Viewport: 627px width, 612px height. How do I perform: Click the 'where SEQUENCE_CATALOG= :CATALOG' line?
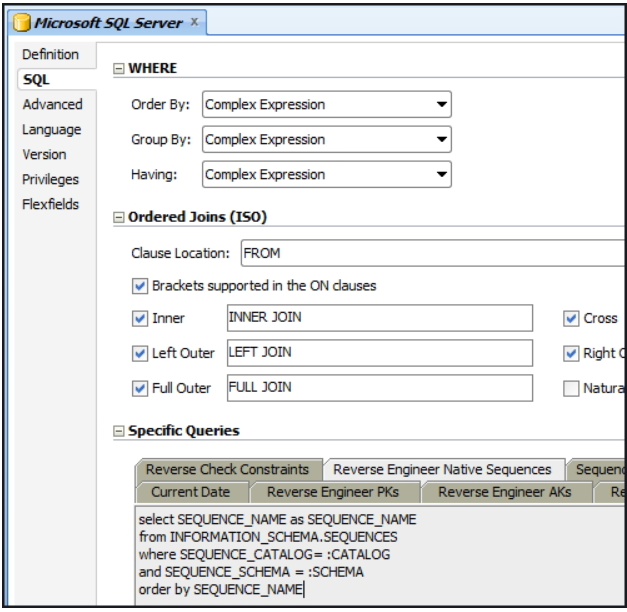(264, 554)
